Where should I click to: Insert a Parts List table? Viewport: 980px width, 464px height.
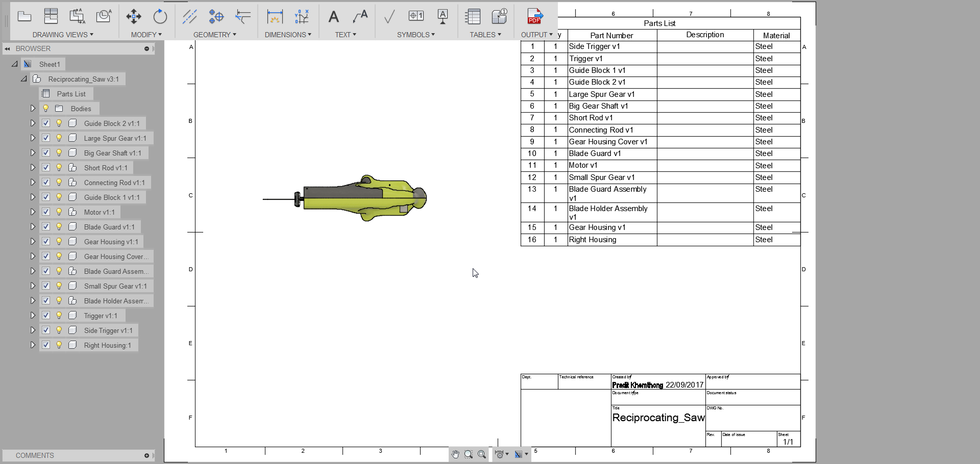[473, 17]
